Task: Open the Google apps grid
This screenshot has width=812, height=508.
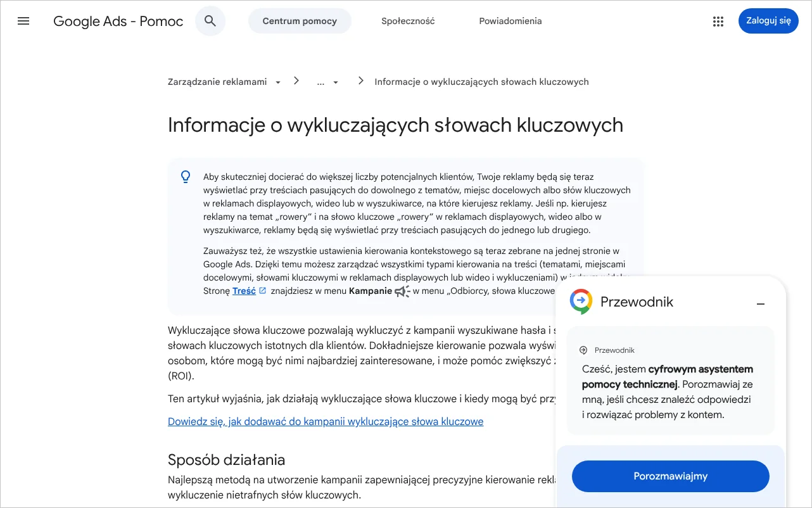Action: (x=718, y=21)
